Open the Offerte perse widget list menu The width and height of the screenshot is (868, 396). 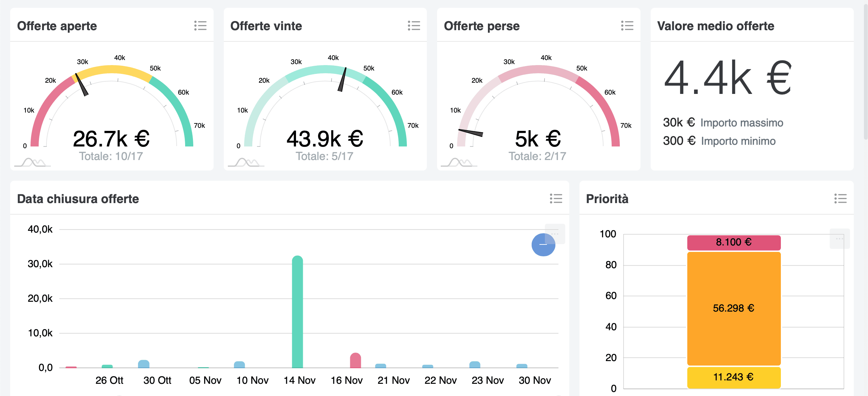tap(627, 26)
